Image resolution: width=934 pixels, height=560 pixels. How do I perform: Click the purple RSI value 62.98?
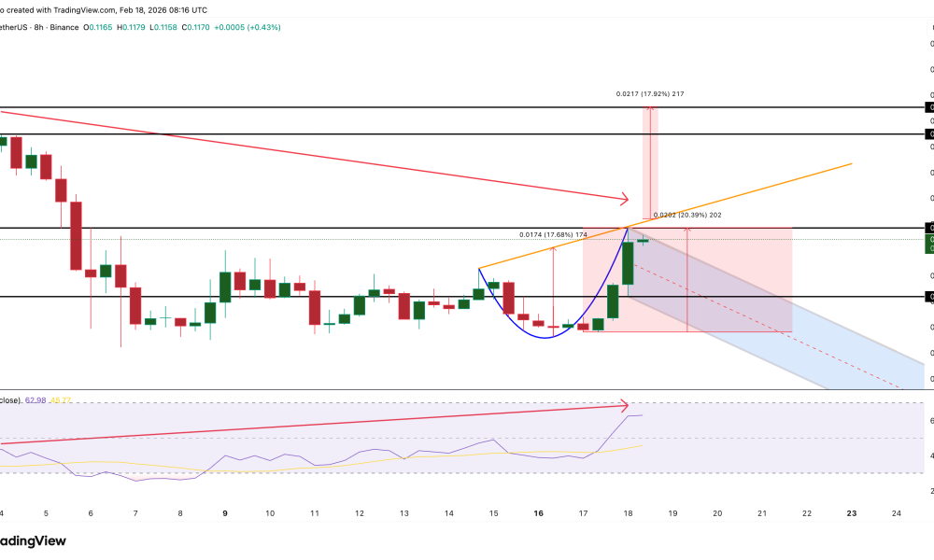coord(35,400)
